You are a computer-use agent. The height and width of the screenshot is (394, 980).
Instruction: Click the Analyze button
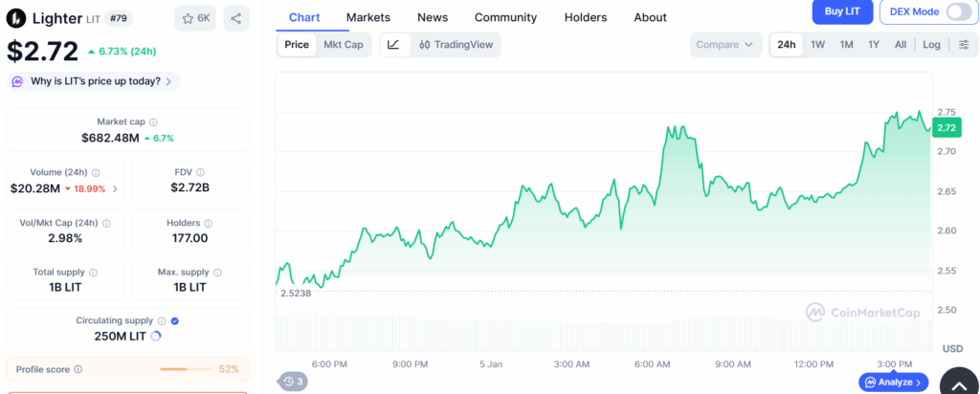(893, 383)
